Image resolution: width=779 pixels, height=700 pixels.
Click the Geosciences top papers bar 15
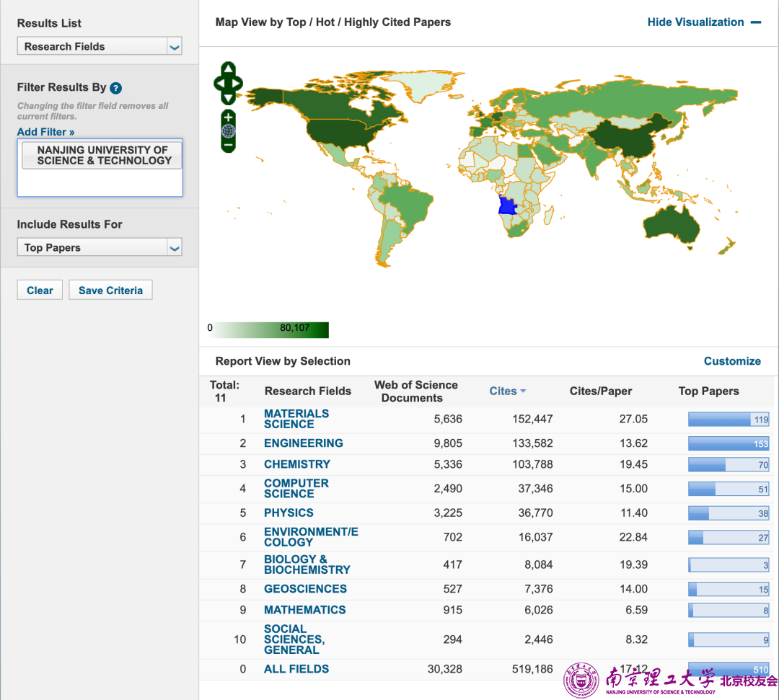tap(729, 589)
